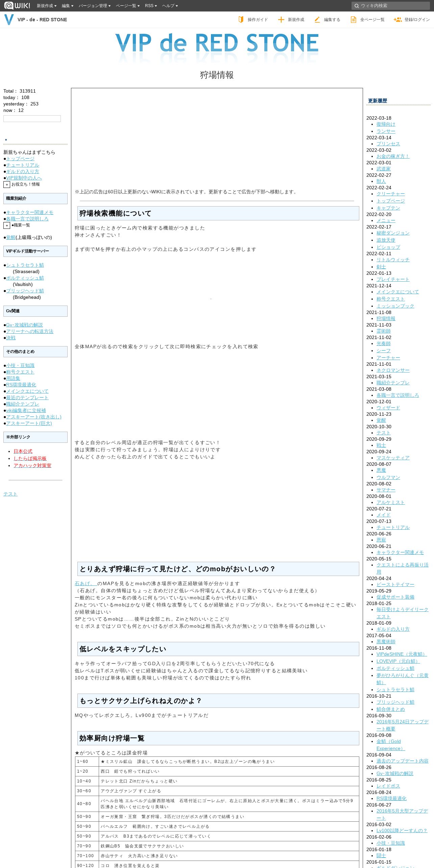Click the empty sidebar input box

(x=32, y=119)
